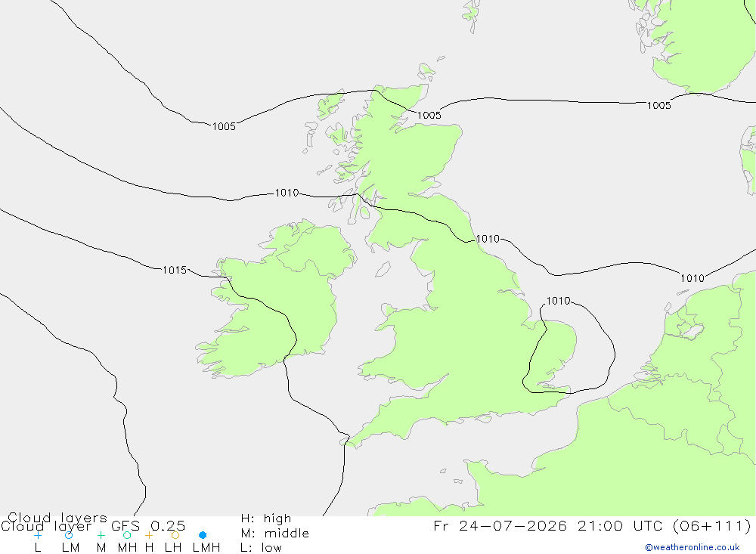Click the orange plus H cloud symbol
The image size is (756, 554).
[149, 535]
